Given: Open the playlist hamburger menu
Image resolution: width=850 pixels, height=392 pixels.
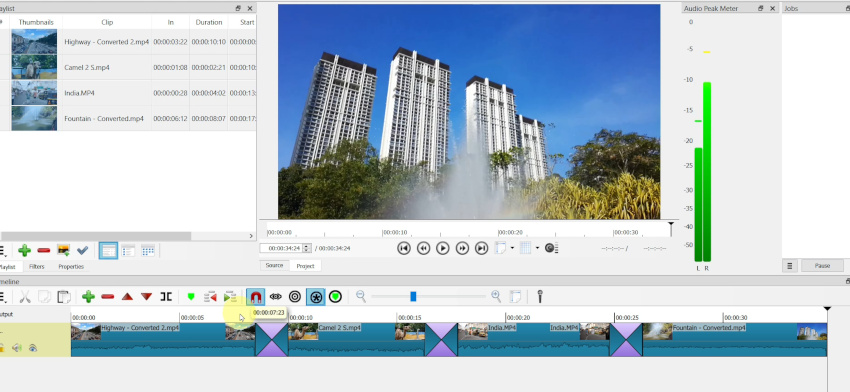Looking at the screenshot, I should pos(3,250).
